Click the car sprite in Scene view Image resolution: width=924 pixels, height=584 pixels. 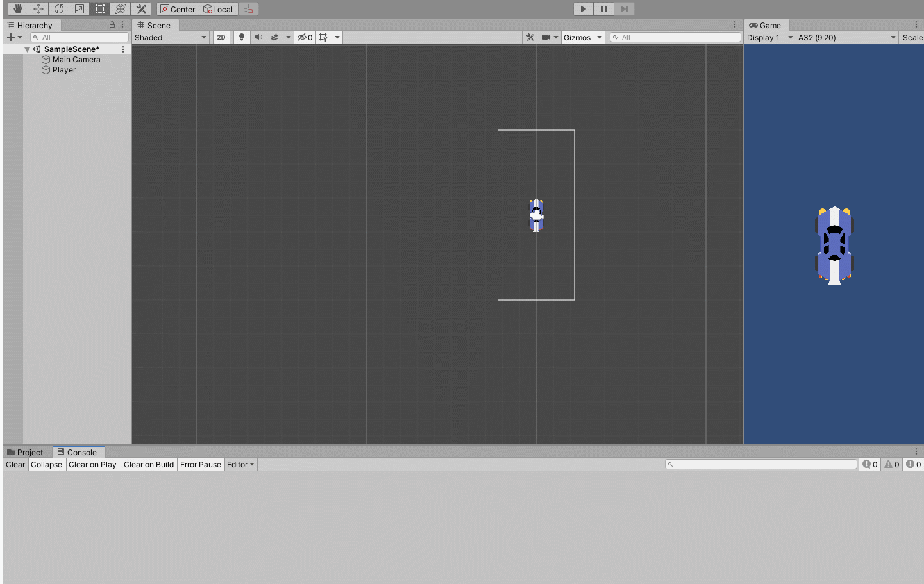tap(536, 215)
